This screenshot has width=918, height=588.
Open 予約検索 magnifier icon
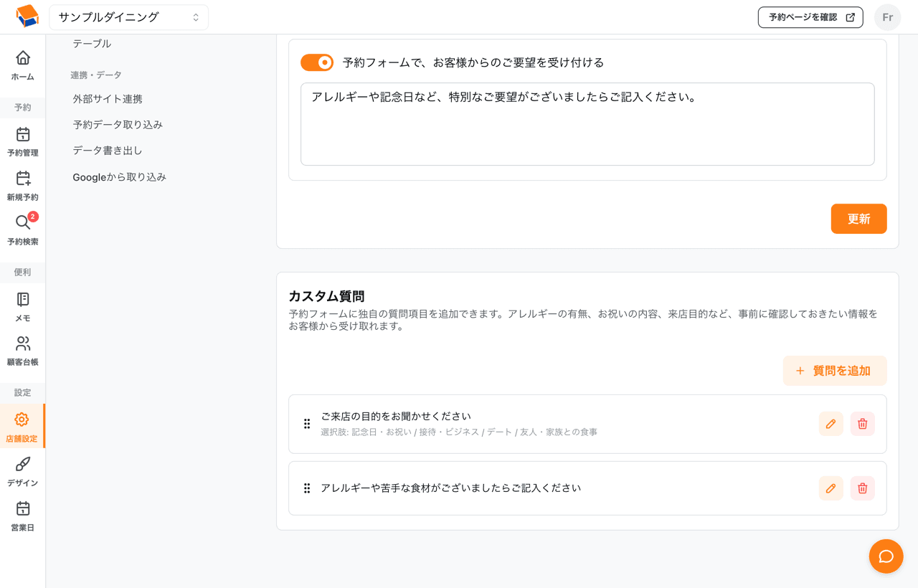click(23, 223)
